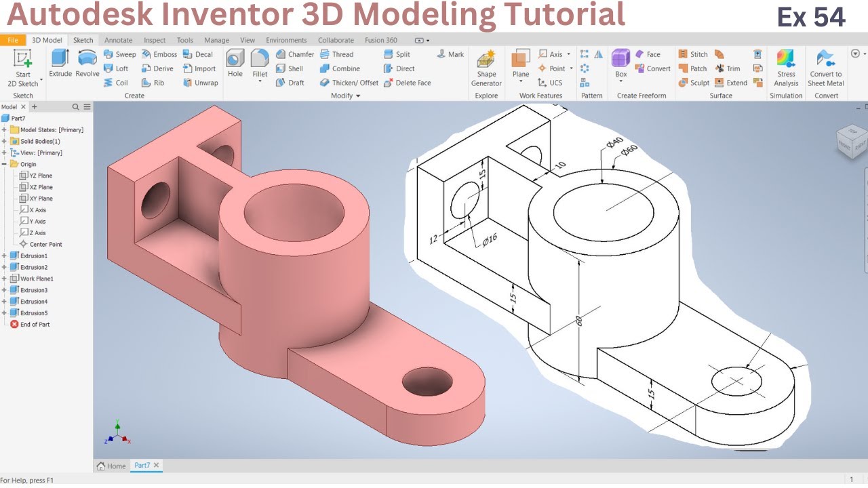Click the Split tool
Image resolution: width=868 pixels, height=488 pixels.
click(397, 54)
